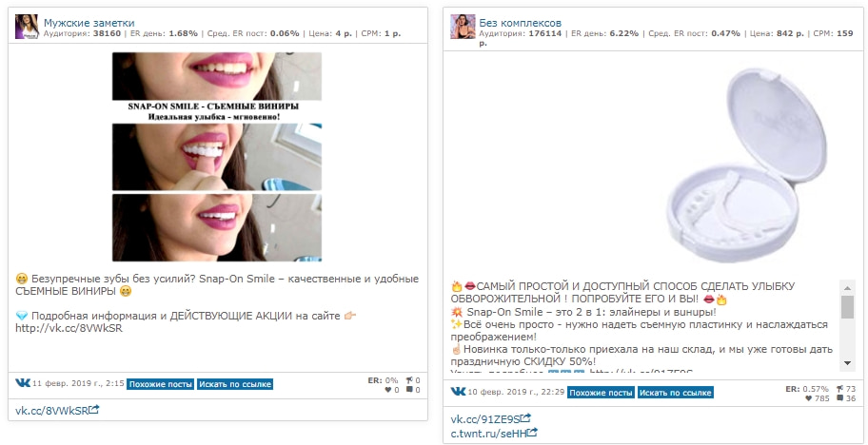The width and height of the screenshot is (868, 445).
Task: Click the post text scrollbar thumb
Action: 847,307
